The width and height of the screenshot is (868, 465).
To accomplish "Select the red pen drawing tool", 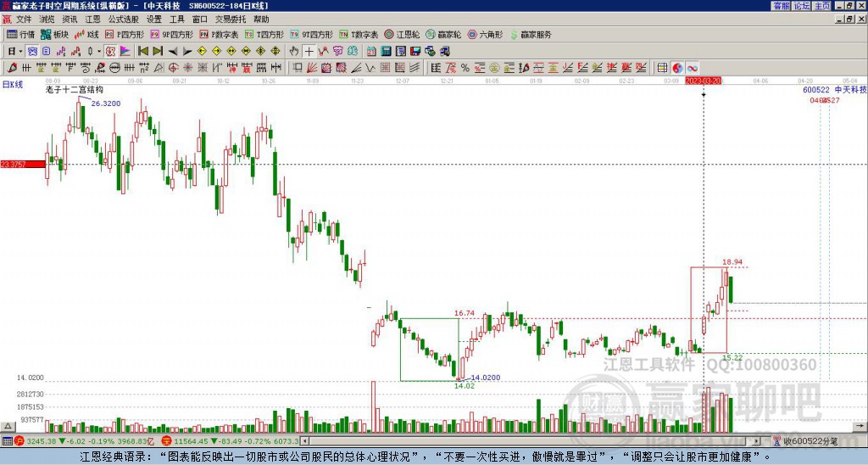I will [12, 68].
